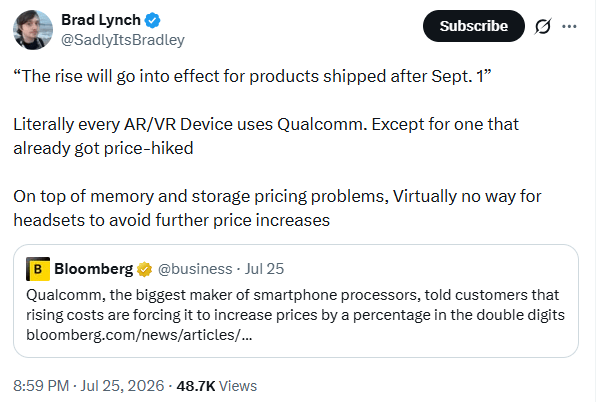This screenshot has height=402, width=596.
Task: Visit the @business handle
Action: [195, 269]
